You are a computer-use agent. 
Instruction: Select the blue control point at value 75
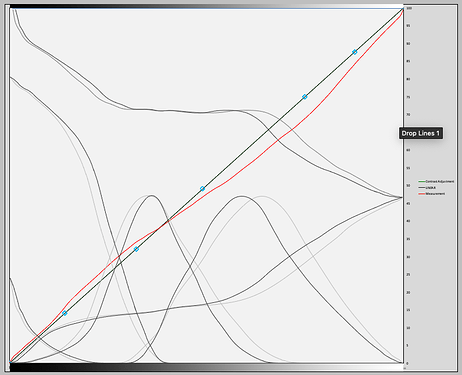tap(304, 97)
